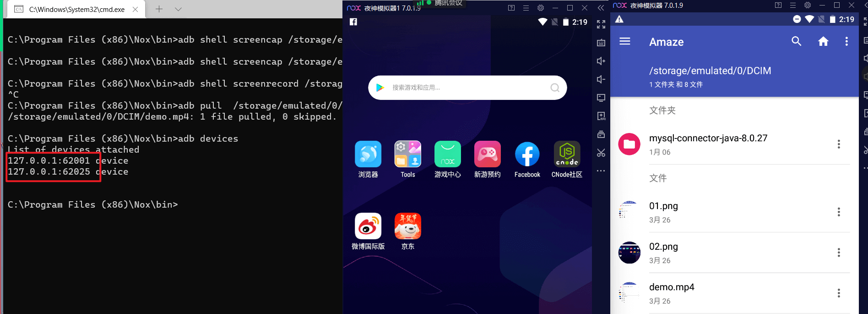Click the /storage/emulated/0/DCIM path bar
868x314 pixels.
710,71
